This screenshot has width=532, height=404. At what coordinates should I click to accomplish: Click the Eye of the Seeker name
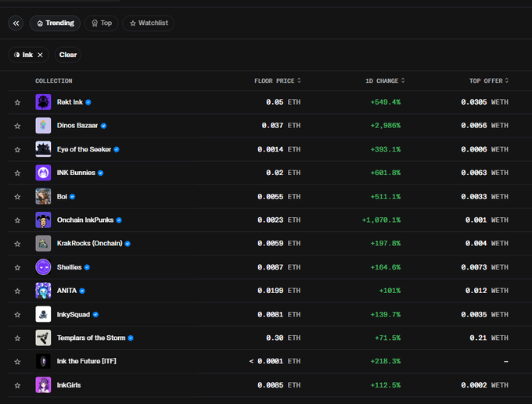pos(84,149)
